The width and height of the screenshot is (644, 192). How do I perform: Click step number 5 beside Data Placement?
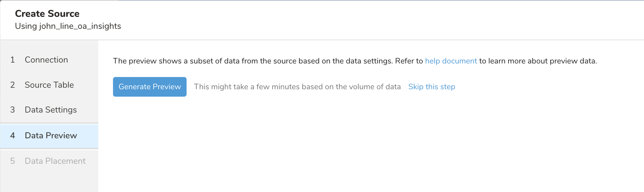(13, 161)
